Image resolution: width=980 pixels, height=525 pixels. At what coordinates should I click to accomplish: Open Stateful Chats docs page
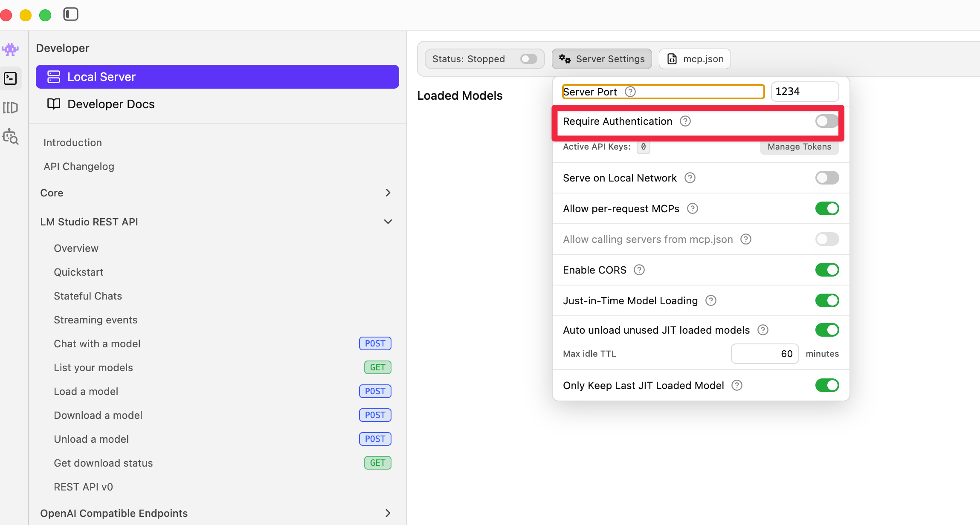tap(88, 296)
